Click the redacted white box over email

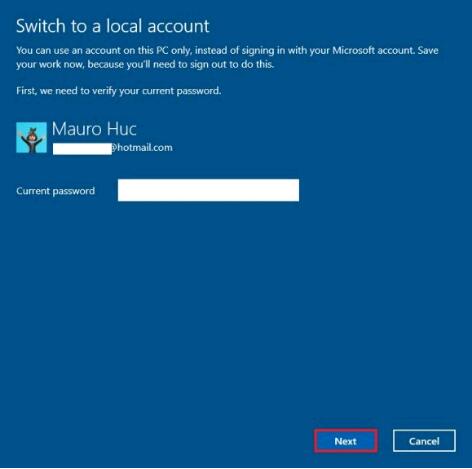click(82, 149)
